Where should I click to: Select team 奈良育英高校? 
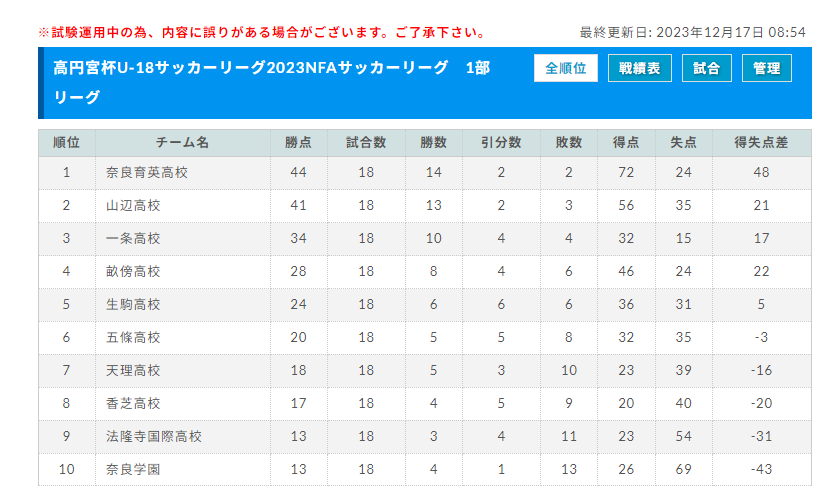click(147, 173)
